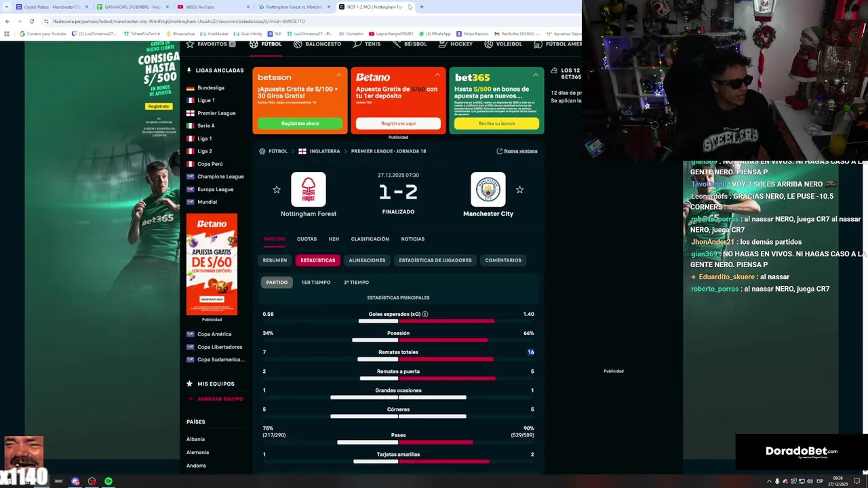Show 1er Tiempo statistics

316,283
